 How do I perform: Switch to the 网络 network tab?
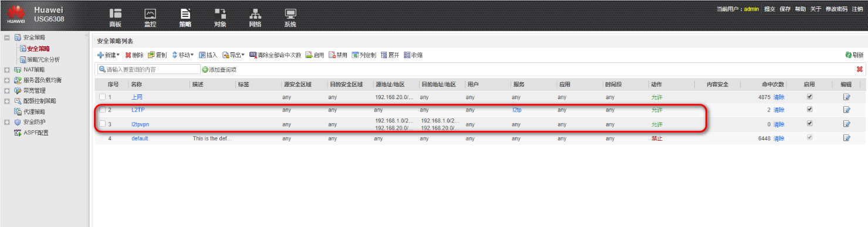click(255, 18)
